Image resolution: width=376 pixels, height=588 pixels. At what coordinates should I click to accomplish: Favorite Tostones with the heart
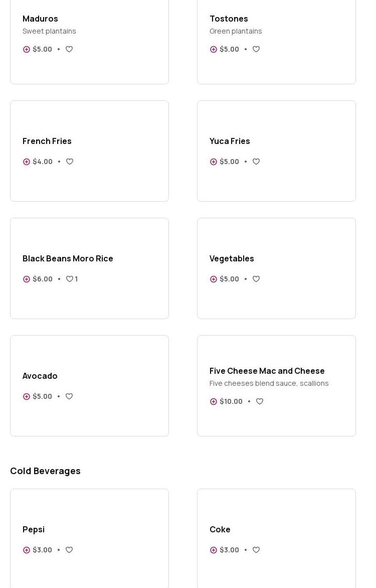tap(256, 49)
